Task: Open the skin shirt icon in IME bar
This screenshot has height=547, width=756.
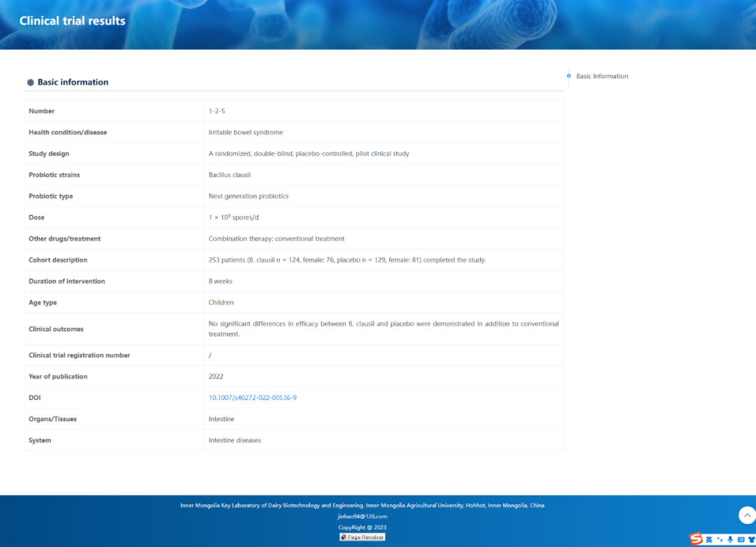Action: (752, 540)
